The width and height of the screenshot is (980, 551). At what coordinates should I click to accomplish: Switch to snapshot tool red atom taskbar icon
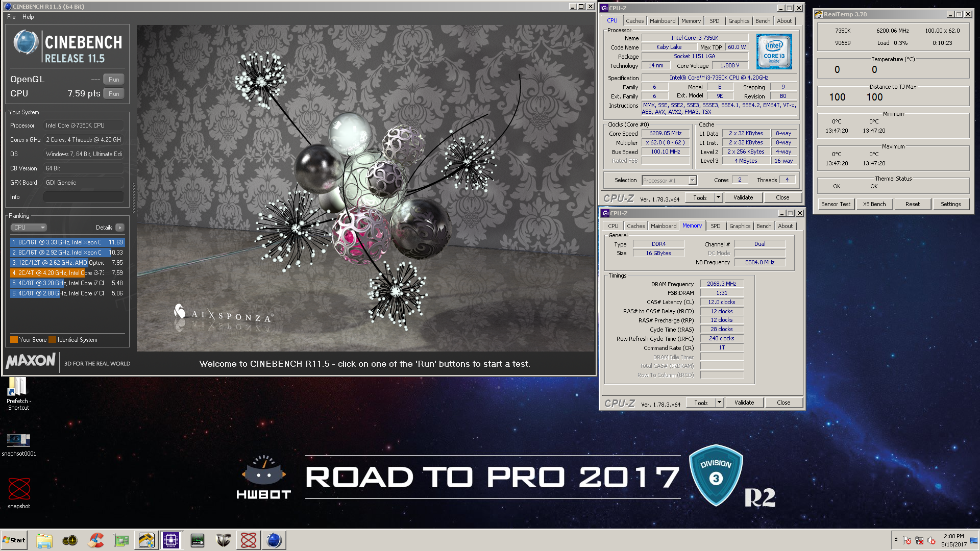tap(249, 540)
